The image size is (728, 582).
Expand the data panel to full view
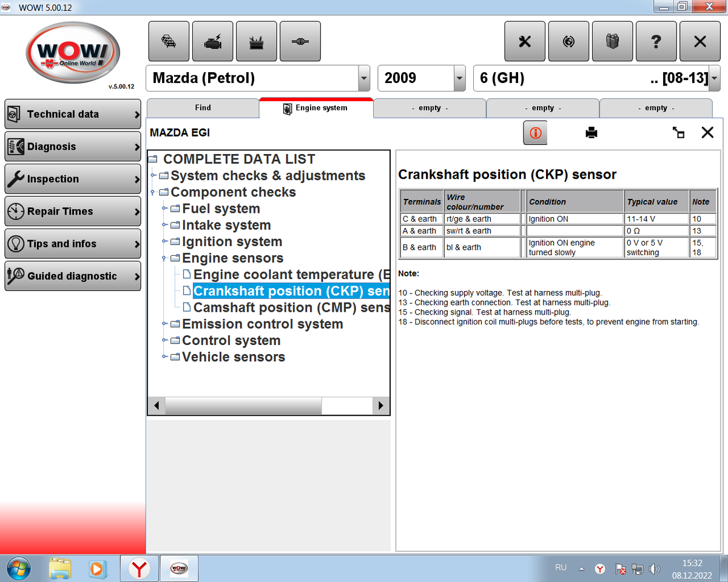pos(679,133)
